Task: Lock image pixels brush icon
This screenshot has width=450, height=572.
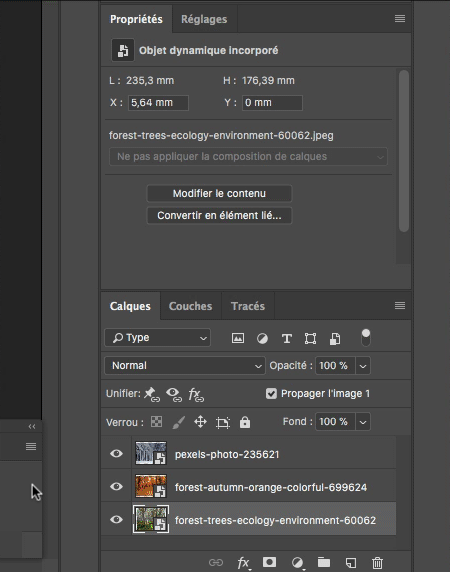Action: (178, 422)
